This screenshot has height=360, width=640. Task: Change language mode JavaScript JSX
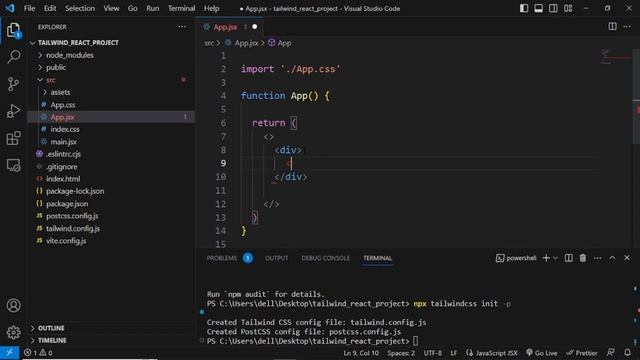492,353
